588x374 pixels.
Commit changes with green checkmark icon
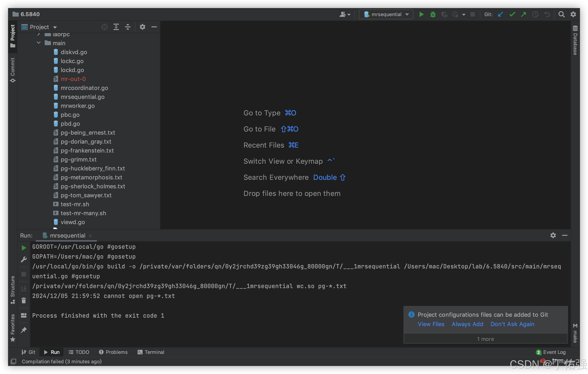(x=512, y=14)
